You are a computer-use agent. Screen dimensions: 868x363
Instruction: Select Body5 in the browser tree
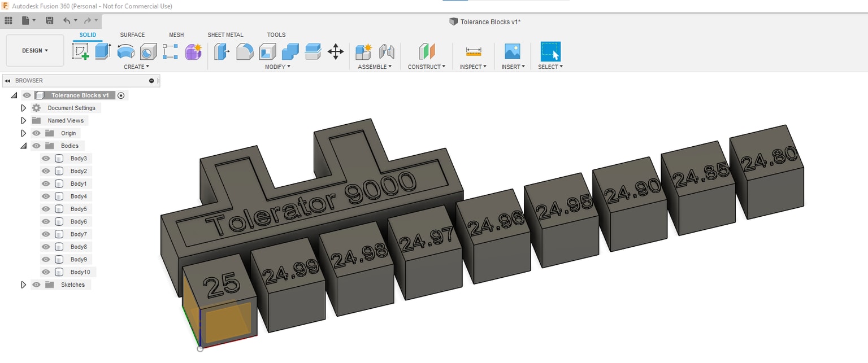79,209
